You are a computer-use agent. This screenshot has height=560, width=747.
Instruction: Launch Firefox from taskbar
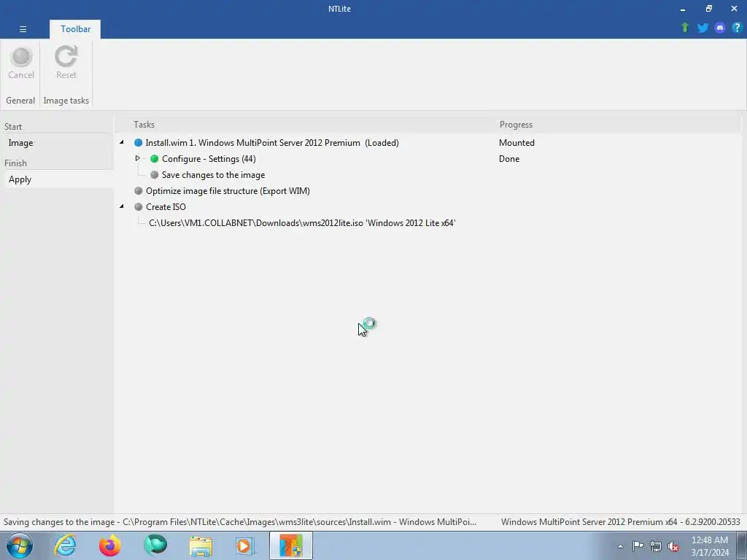(x=110, y=545)
